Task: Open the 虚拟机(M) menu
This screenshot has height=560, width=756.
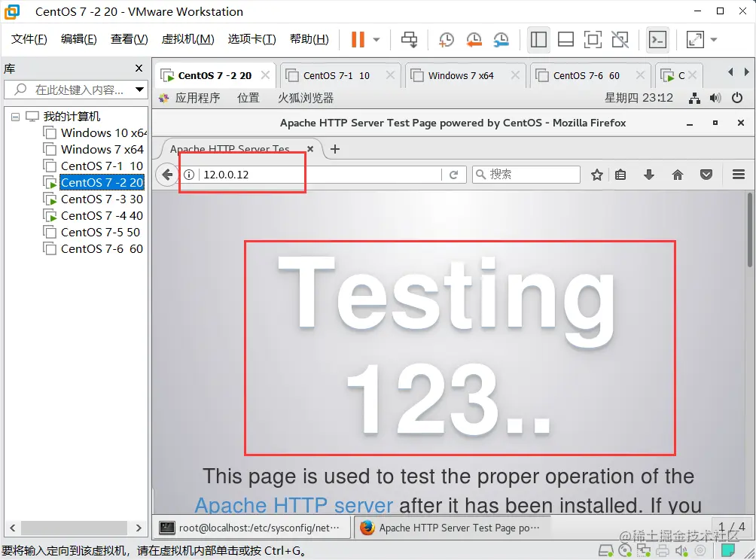Action: (x=187, y=39)
